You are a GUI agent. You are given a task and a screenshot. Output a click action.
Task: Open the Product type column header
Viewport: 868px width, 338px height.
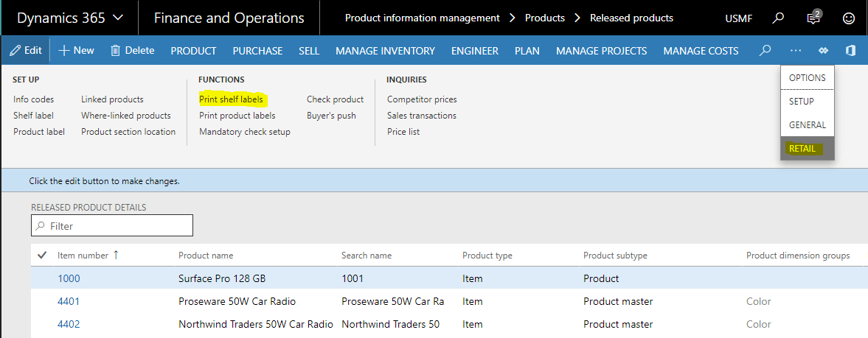[487, 256]
